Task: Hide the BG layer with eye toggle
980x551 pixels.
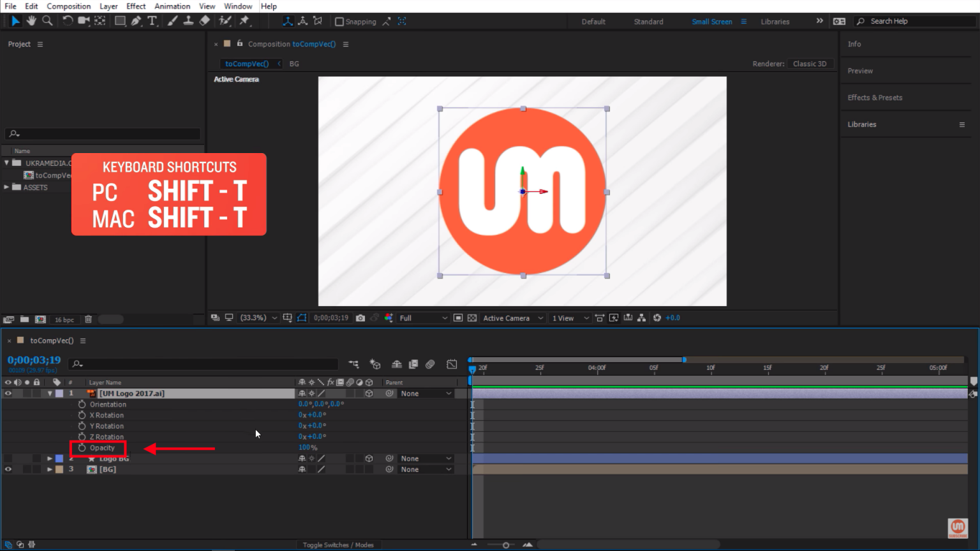Action: (8, 469)
